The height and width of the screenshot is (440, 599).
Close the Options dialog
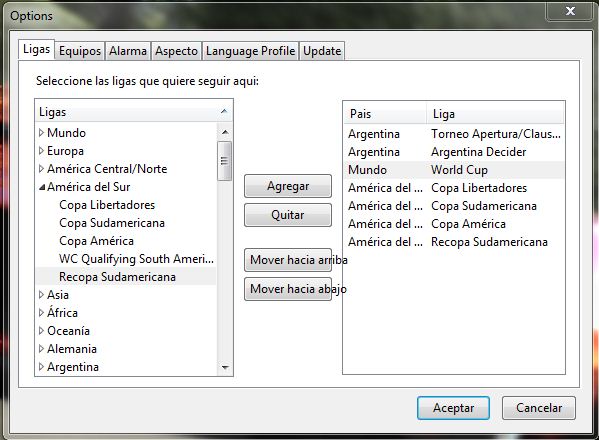[x=570, y=11]
